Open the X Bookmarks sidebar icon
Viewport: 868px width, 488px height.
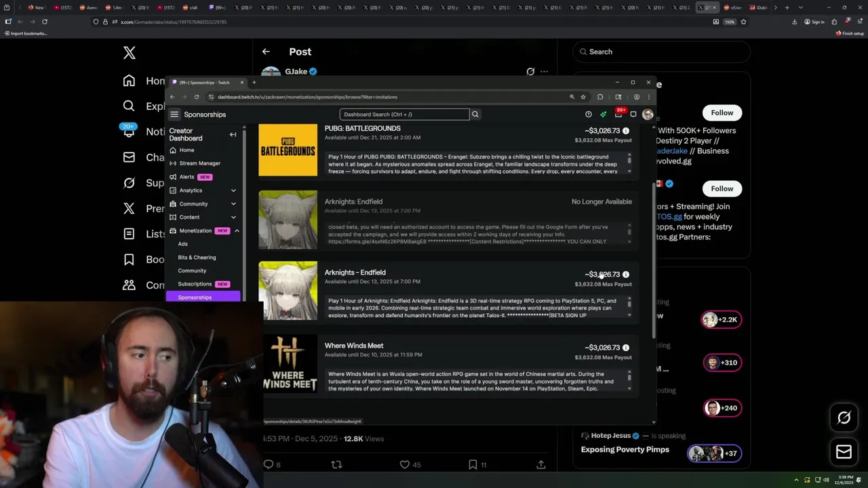(x=129, y=260)
